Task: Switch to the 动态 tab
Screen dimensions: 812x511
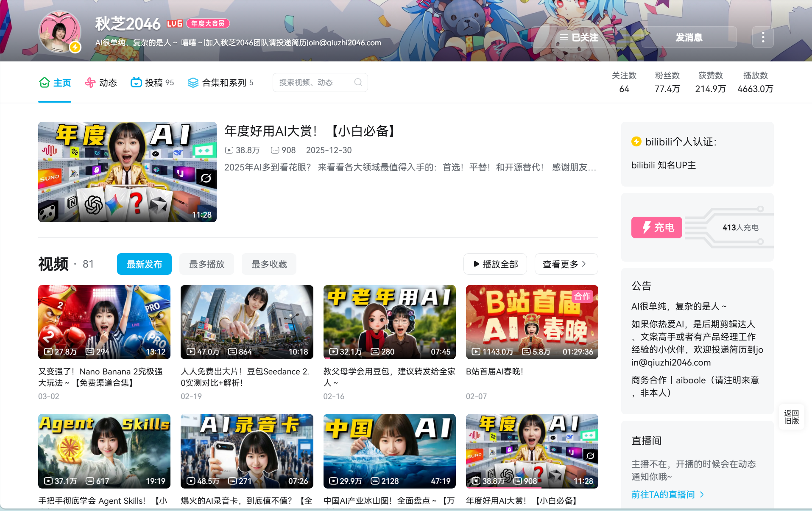Action: (x=101, y=83)
